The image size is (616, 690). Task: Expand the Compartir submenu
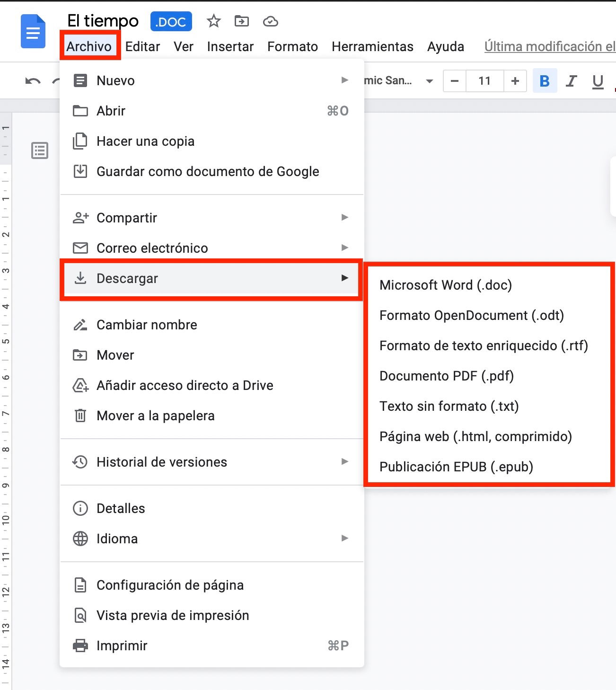point(212,218)
